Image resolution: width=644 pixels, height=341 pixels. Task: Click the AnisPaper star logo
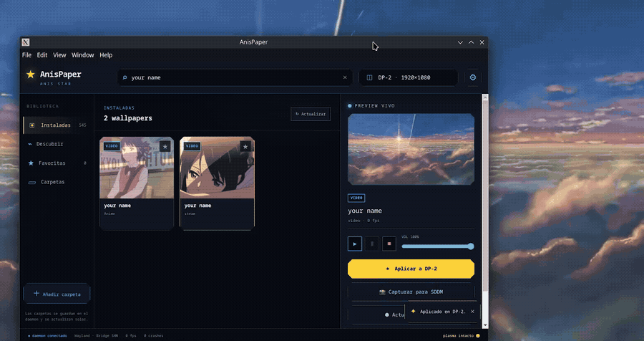(x=30, y=75)
